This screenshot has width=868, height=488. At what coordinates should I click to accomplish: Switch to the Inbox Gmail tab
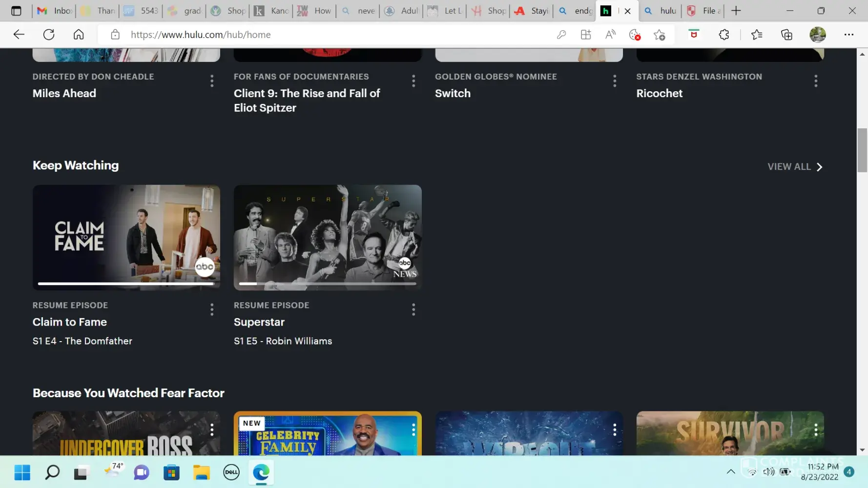(54, 11)
